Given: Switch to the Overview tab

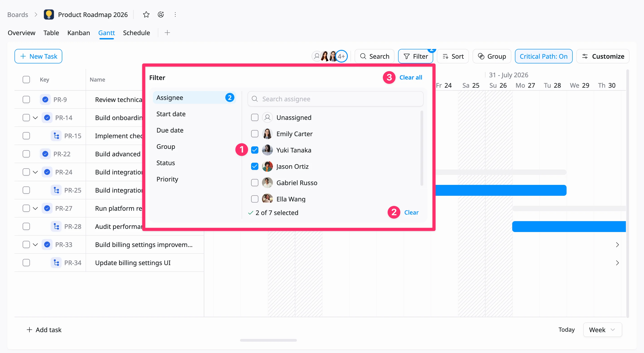Looking at the screenshot, I should (x=22, y=33).
